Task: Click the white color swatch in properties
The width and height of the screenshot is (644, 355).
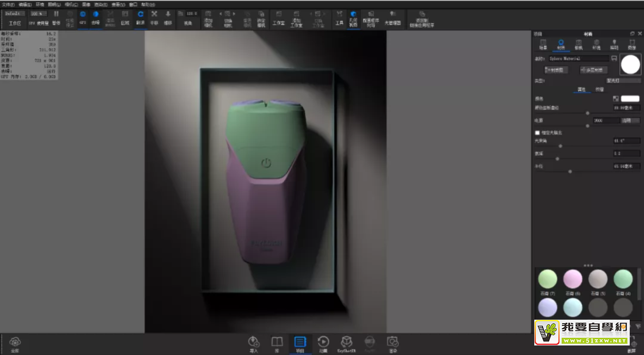Action: 630,99
